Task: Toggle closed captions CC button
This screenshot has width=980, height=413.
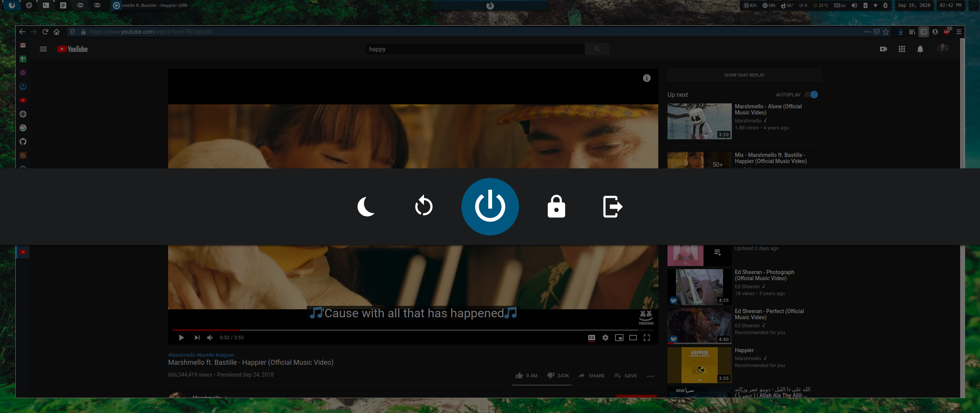Action: (592, 338)
